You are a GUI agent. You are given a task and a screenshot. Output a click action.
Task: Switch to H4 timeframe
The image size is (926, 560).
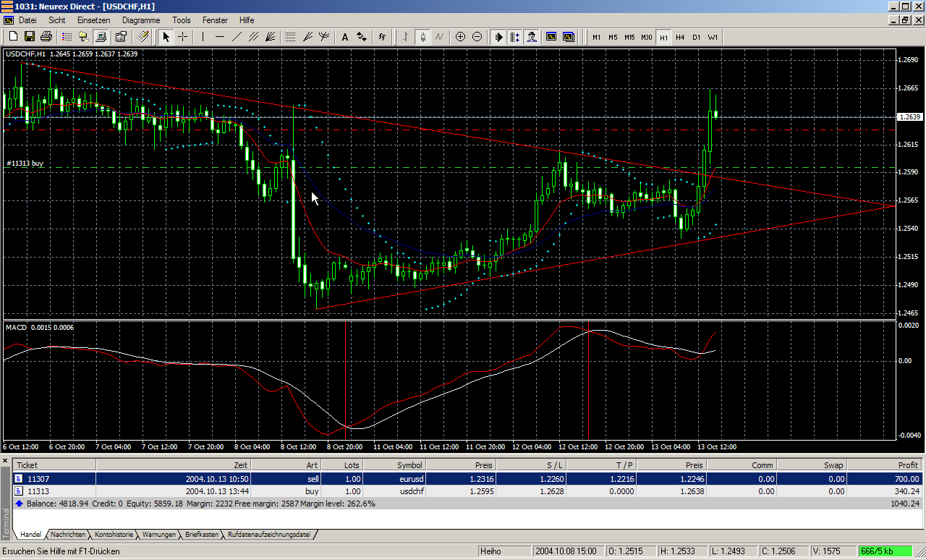(680, 37)
